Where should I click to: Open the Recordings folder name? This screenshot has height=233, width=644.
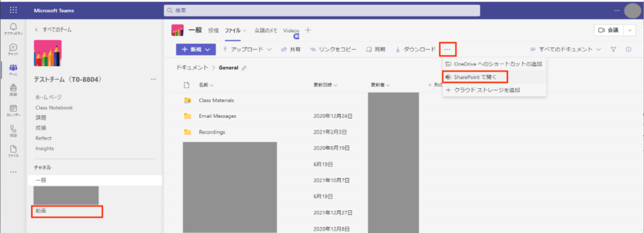click(212, 132)
